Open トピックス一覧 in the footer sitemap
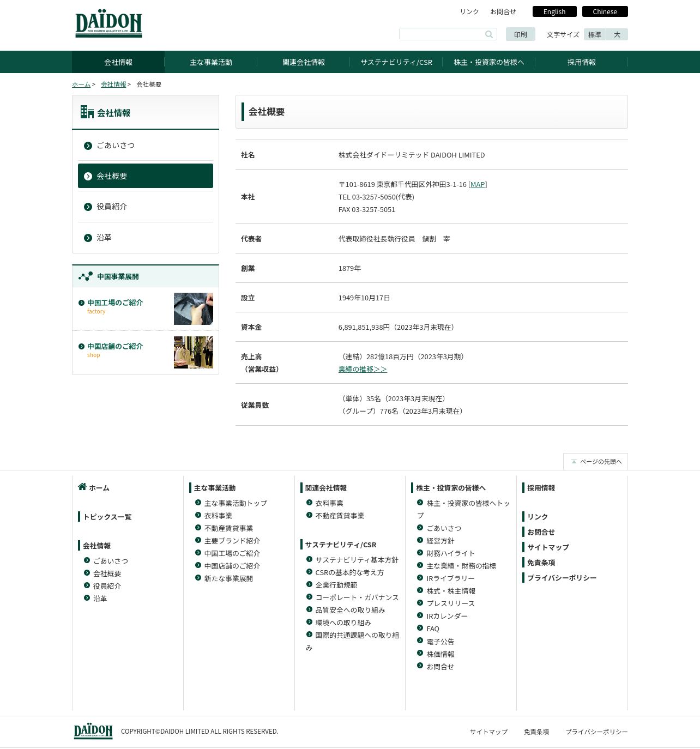 coord(107,517)
